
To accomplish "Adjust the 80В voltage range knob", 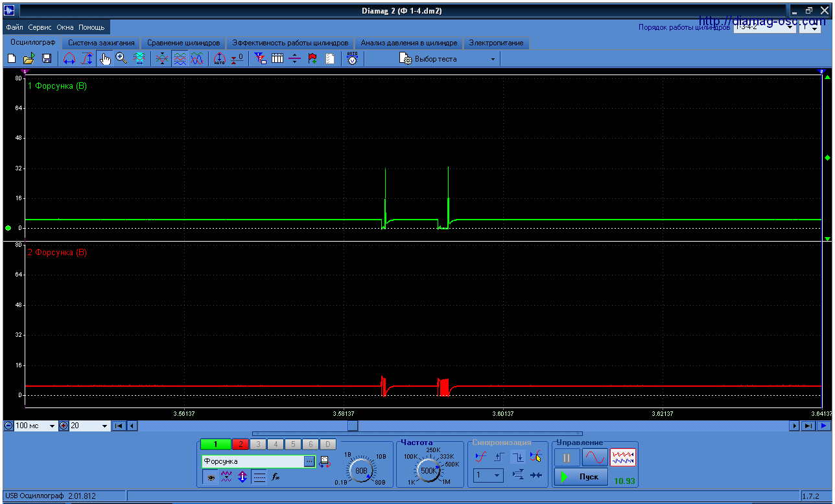I will (x=362, y=470).
